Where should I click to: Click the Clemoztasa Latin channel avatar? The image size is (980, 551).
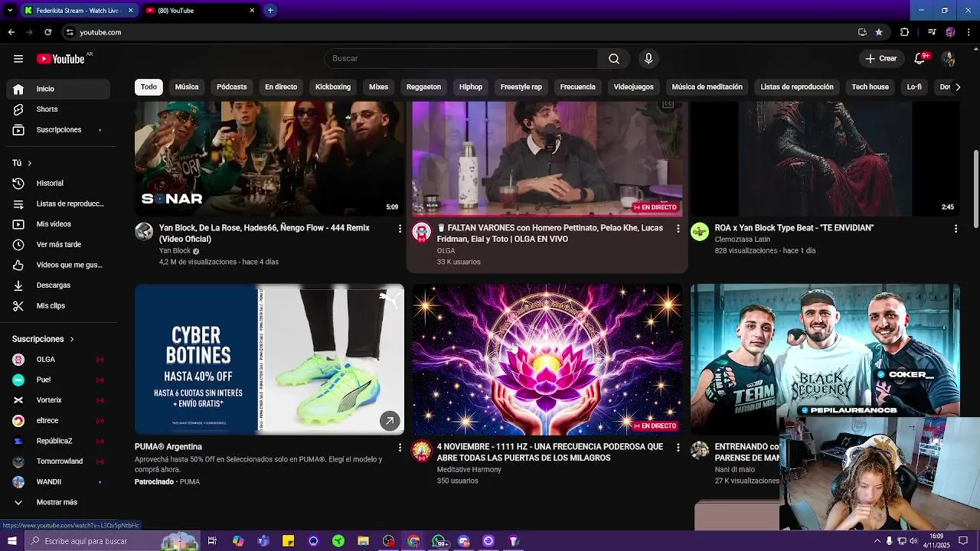click(700, 232)
